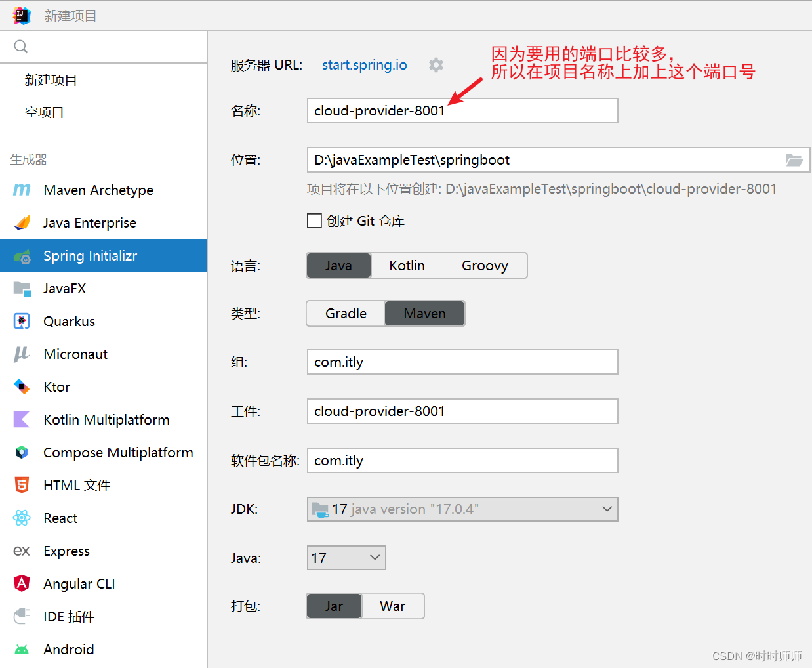This screenshot has height=668, width=812.
Task: Choose the Express generator
Action: [x=104, y=551]
